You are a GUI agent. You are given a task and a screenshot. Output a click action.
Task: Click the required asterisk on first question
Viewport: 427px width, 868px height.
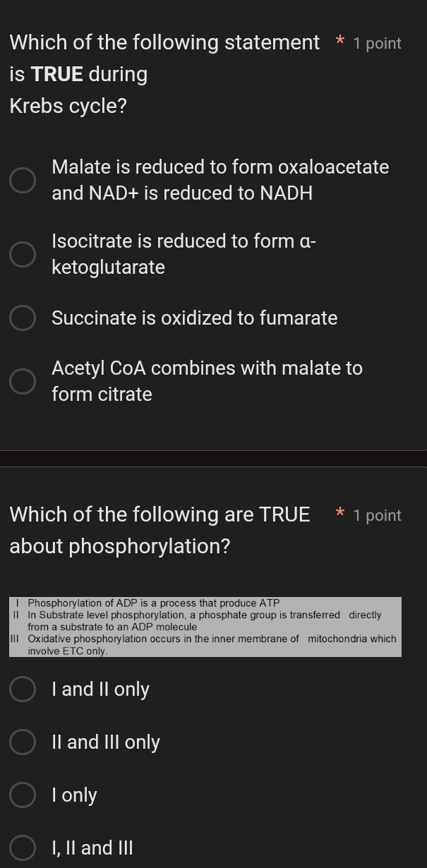pos(339,42)
